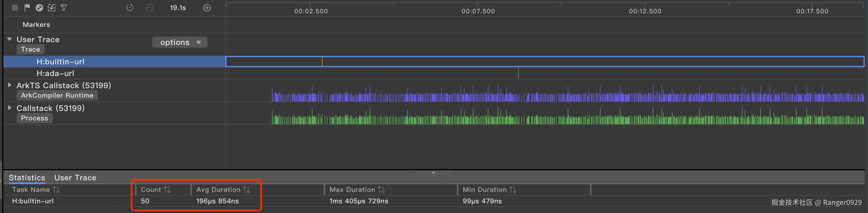Viewport: 868px width, 213px height.
Task: Expand the ArkTS Callstack (53199) row
Action: pos(9,85)
